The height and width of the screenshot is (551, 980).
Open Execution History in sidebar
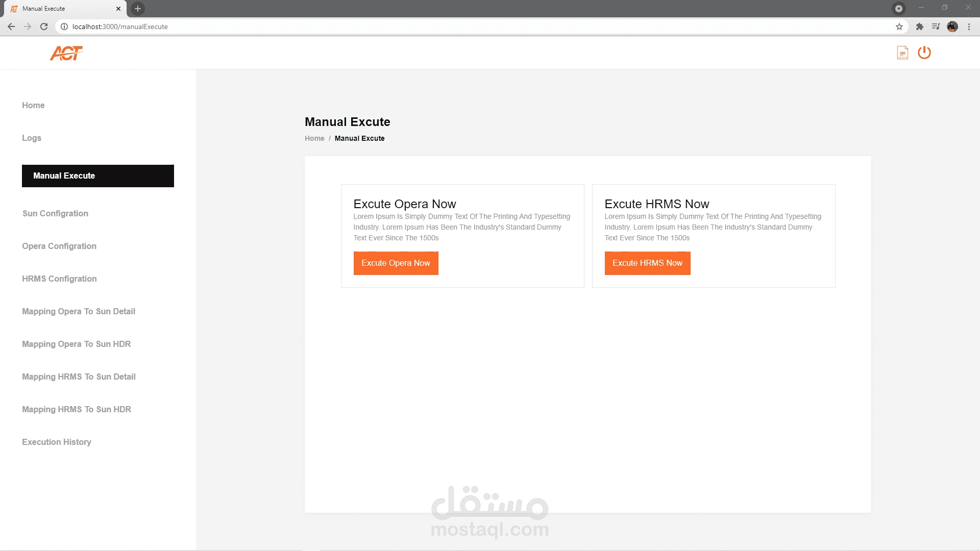(x=57, y=442)
